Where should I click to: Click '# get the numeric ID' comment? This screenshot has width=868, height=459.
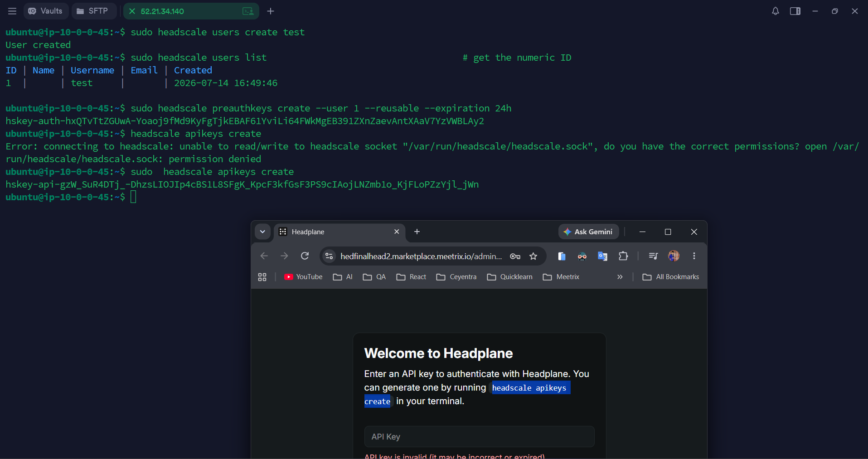pos(517,58)
